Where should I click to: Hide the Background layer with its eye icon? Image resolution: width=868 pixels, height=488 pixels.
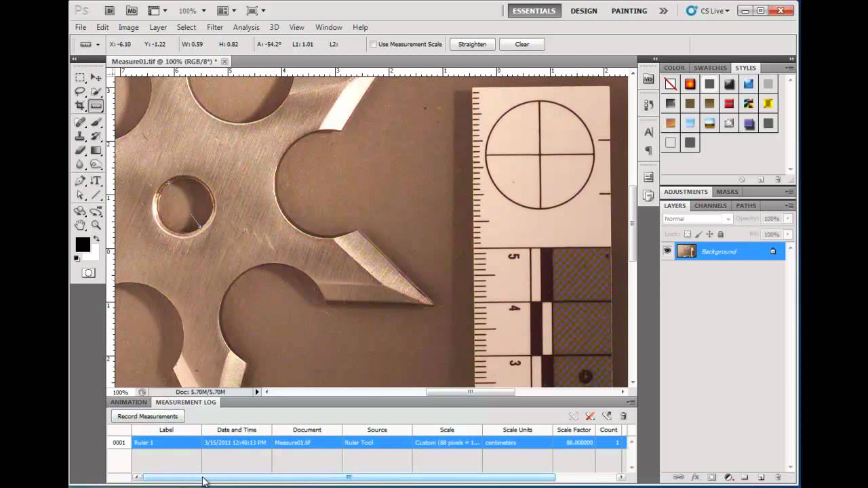[x=667, y=251]
